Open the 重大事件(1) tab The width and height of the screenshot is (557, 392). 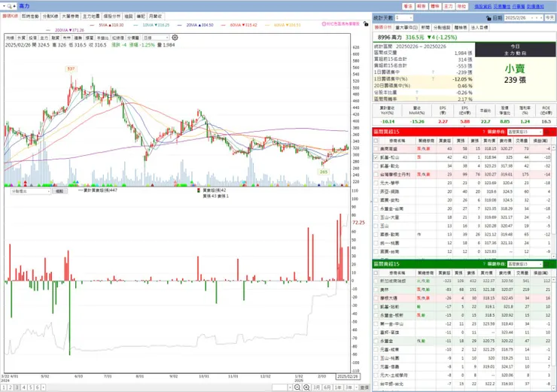[x=406, y=27]
